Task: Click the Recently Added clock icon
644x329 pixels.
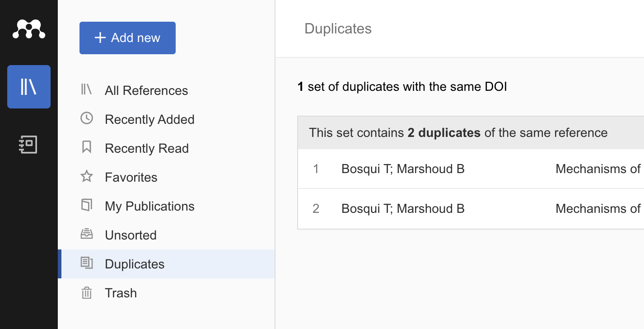Action: (86, 119)
